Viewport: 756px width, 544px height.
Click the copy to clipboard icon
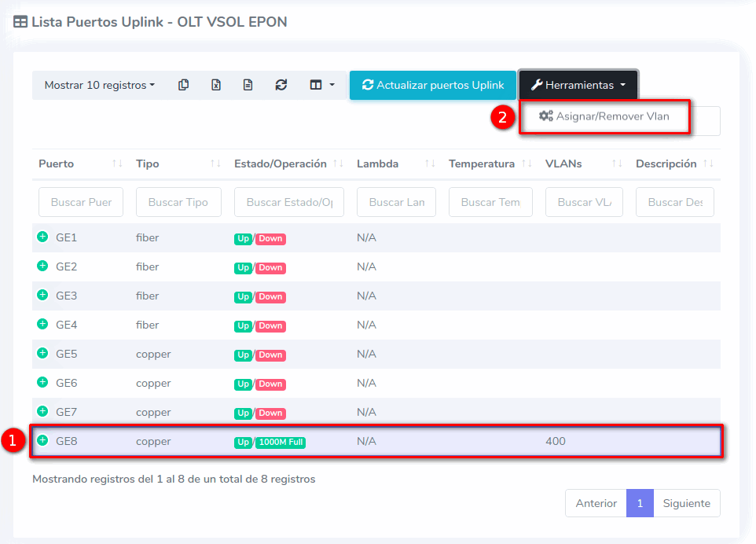point(183,85)
